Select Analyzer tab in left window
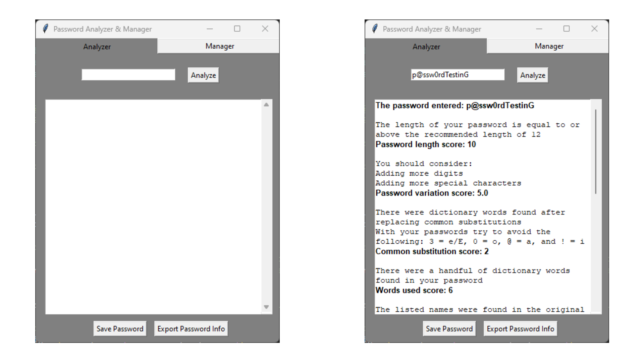 [97, 46]
